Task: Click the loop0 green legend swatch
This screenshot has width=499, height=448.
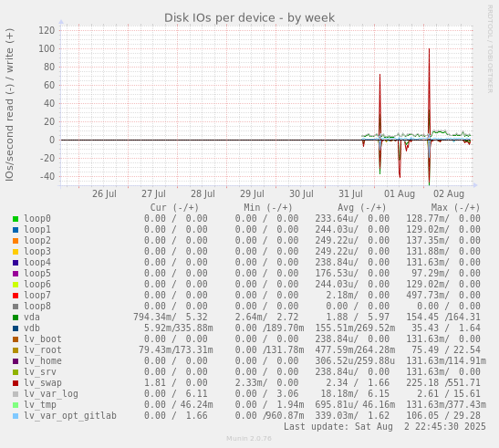Action: (16, 219)
